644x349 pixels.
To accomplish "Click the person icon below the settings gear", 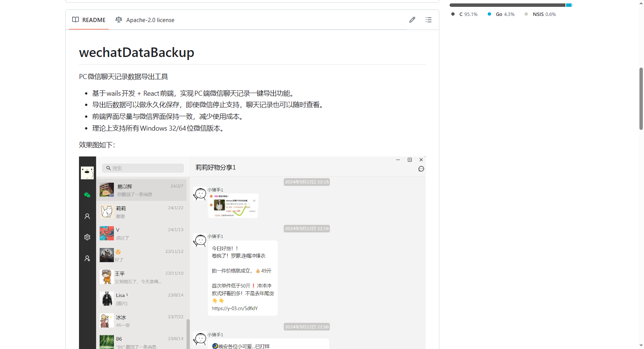I will tap(87, 258).
